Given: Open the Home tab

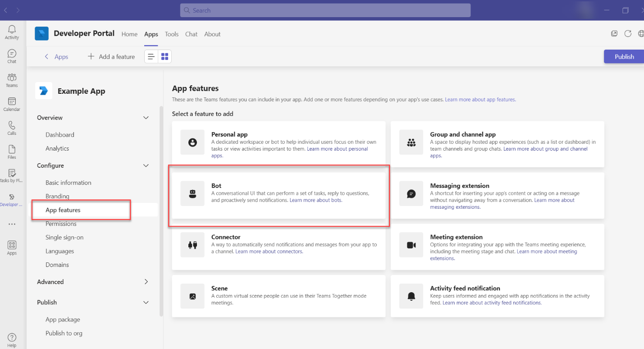Looking at the screenshot, I should [x=129, y=34].
